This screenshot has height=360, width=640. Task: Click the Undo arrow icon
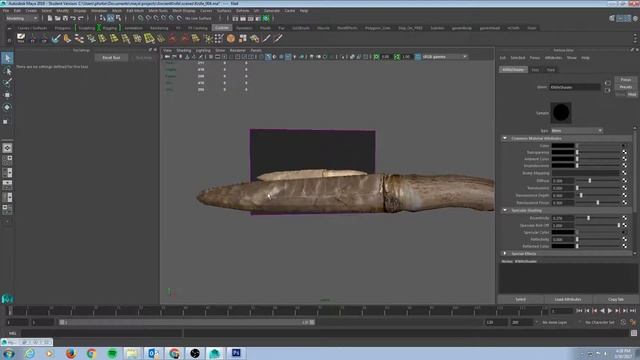point(73,18)
